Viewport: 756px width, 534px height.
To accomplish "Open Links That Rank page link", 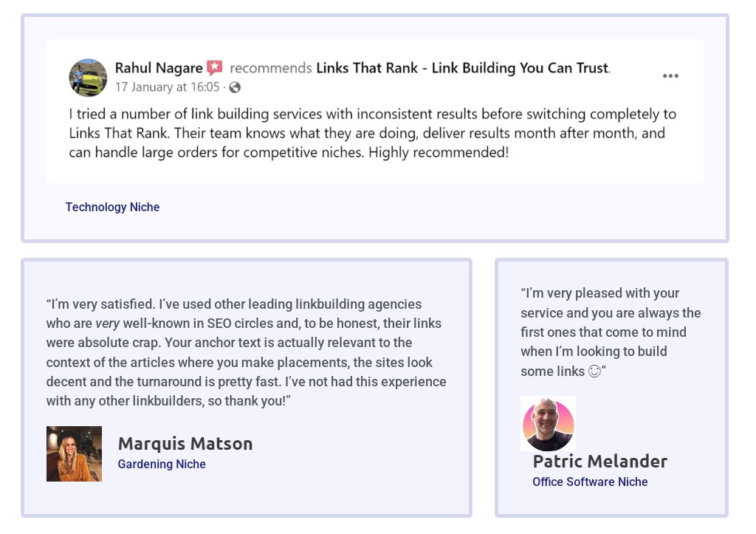I will 463,68.
